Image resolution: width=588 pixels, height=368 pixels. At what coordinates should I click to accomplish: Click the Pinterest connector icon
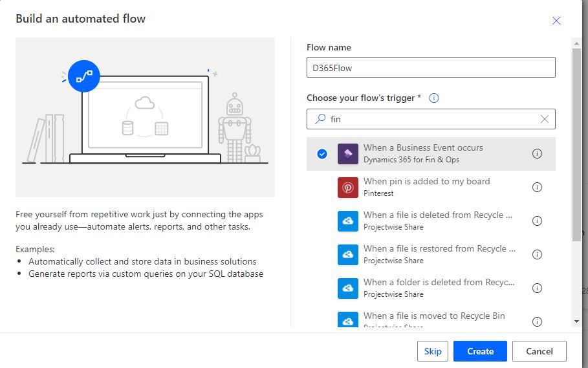pyautogui.click(x=347, y=188)
